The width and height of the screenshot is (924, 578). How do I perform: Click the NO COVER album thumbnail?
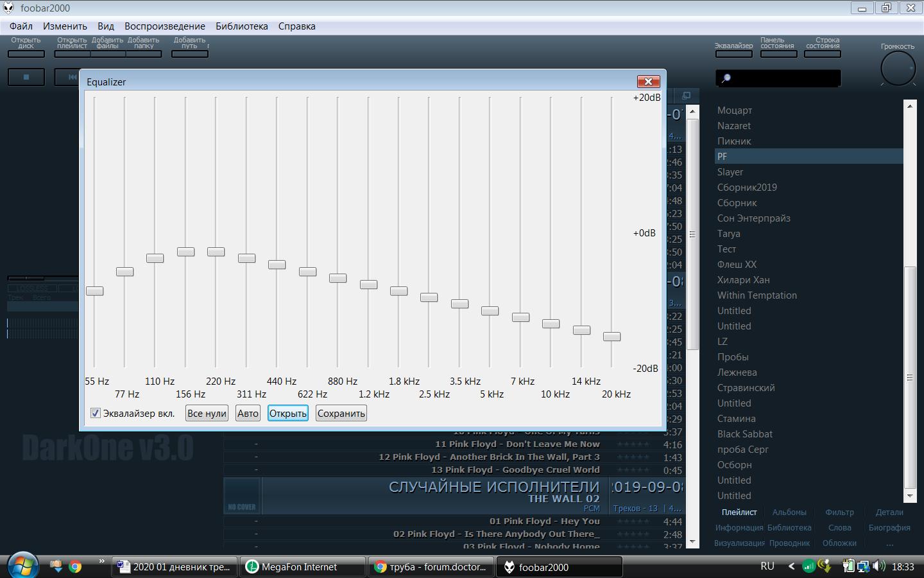(x=242, y=496)
